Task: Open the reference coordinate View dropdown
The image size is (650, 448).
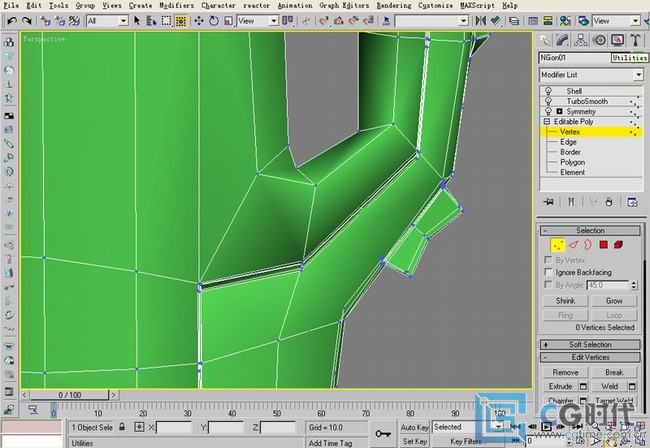Action: point(273,21)
